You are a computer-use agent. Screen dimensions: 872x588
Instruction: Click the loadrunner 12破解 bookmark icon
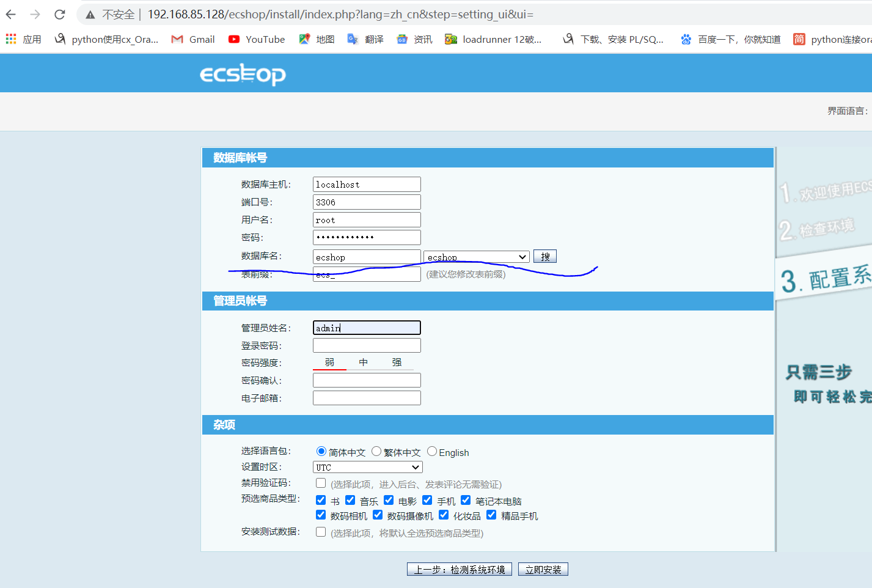tap(451, 39)
